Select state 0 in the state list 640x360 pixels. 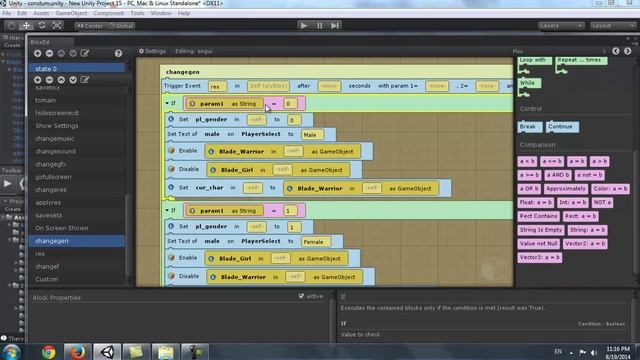click(x=76, y=69)
